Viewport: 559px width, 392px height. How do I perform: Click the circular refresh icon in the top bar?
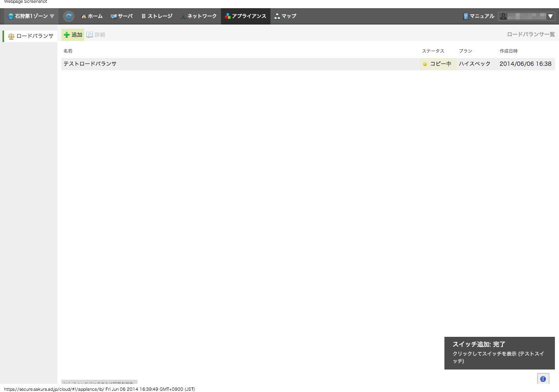tap(69, 16)
